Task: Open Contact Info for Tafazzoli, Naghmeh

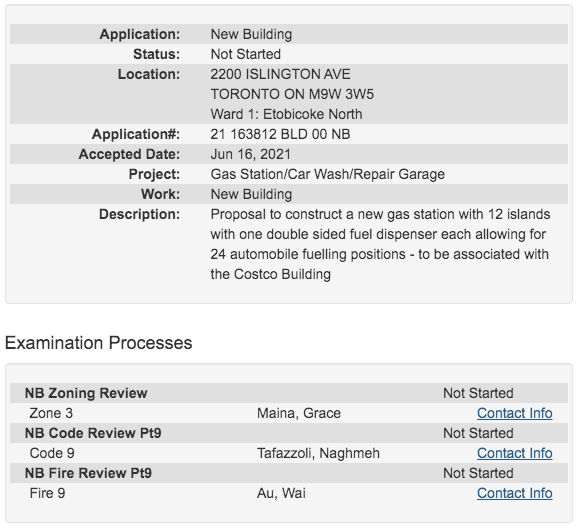Action: pyautogui.click(x=514, y=453)
